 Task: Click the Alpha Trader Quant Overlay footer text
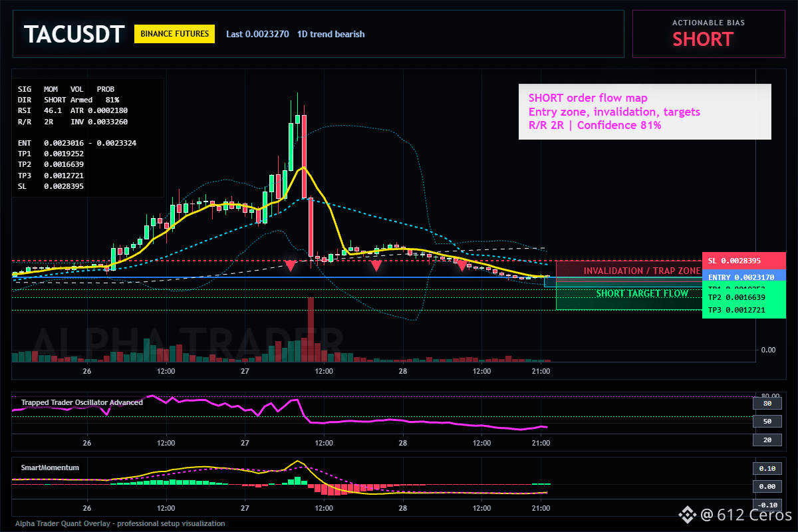(x=120, y=524)
